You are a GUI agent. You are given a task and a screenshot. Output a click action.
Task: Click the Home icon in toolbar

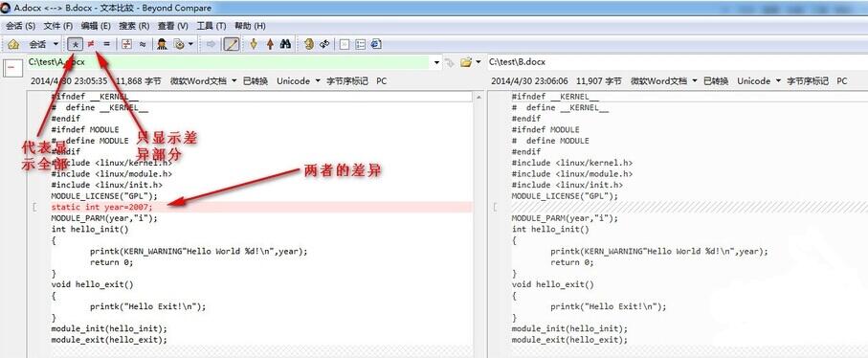point(13,44)
